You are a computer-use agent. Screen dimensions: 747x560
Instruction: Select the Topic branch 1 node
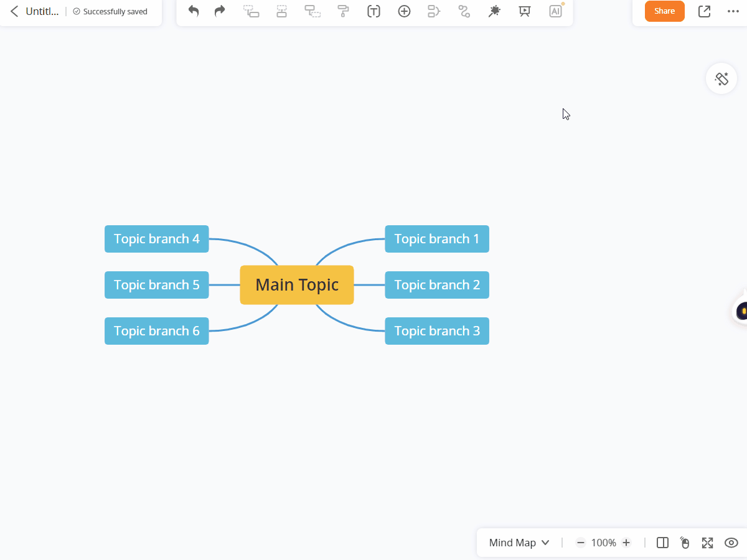437,239
